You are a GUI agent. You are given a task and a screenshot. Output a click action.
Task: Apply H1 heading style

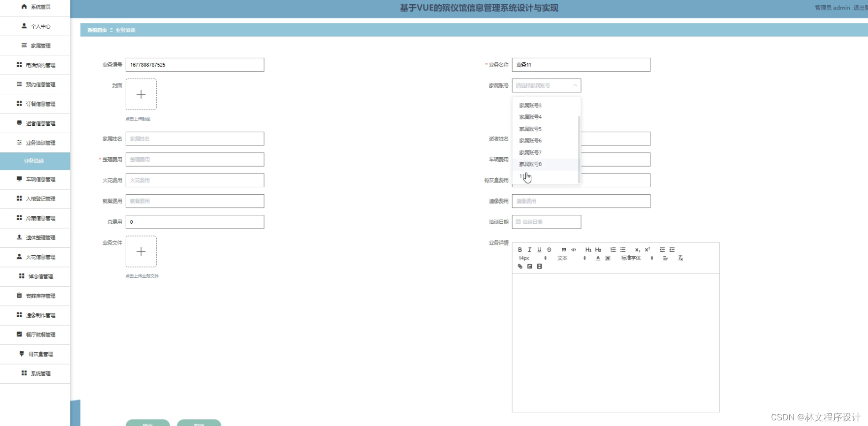[x=588, y=250]
